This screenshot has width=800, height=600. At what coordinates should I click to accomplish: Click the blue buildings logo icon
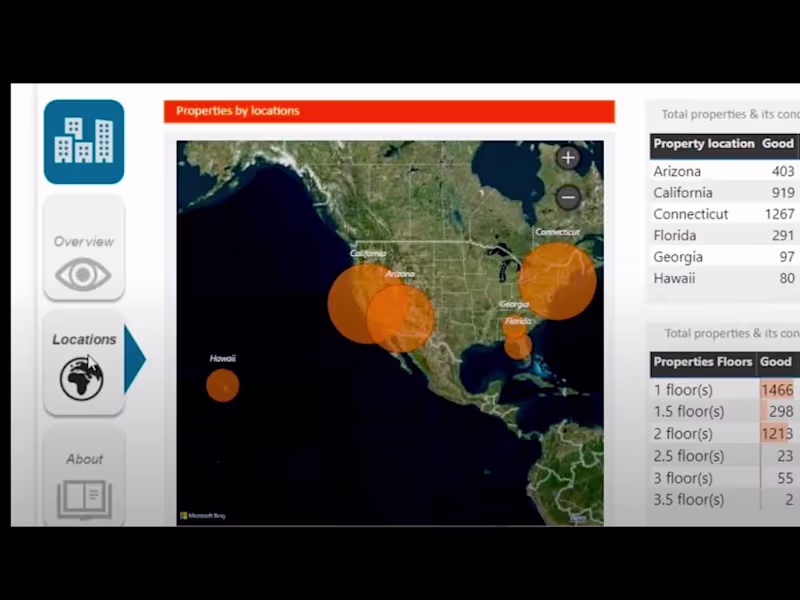84,141
